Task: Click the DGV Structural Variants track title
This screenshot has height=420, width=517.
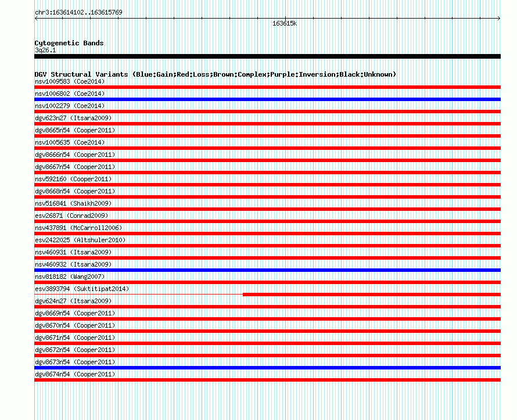Action: (216, 74)
